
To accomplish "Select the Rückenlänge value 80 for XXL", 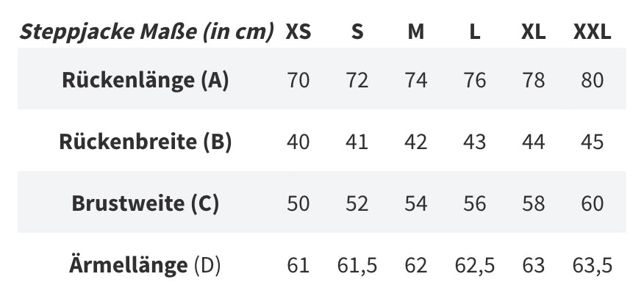I will pos(592,79).
